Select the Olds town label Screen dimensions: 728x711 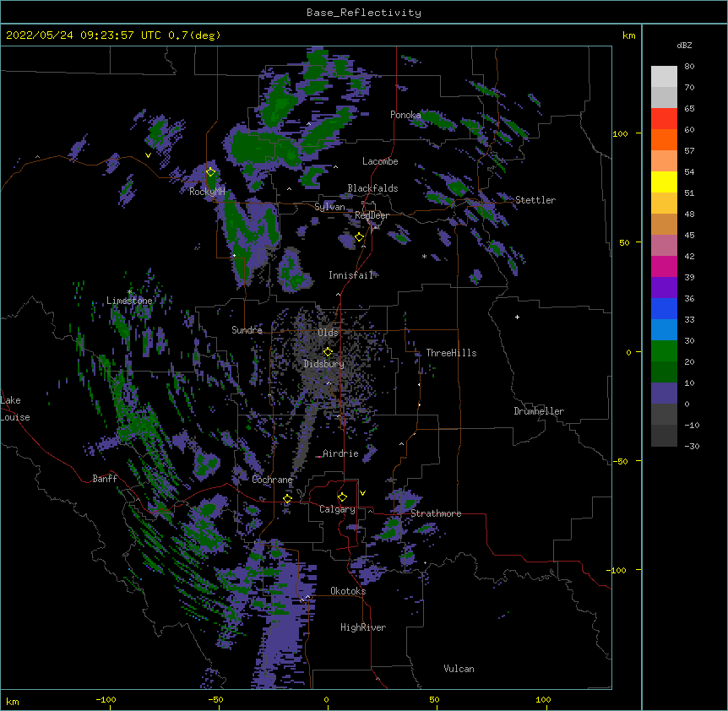click(328, 333)
